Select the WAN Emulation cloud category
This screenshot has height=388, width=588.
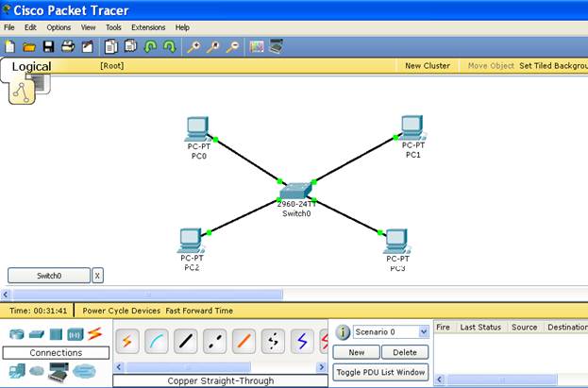click(37, 371)
